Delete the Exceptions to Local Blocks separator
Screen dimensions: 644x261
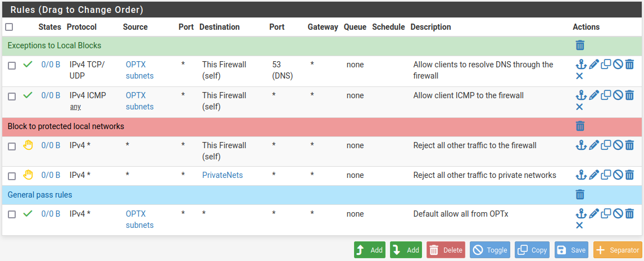[580, 45]
